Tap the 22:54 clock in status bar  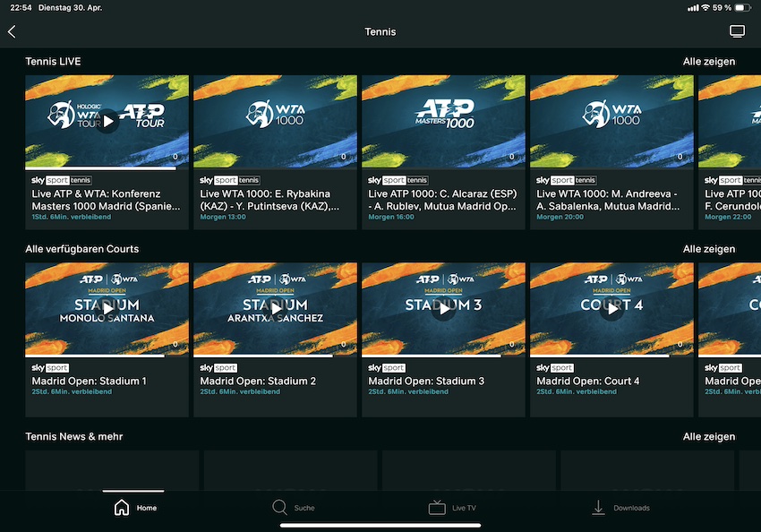21,8
